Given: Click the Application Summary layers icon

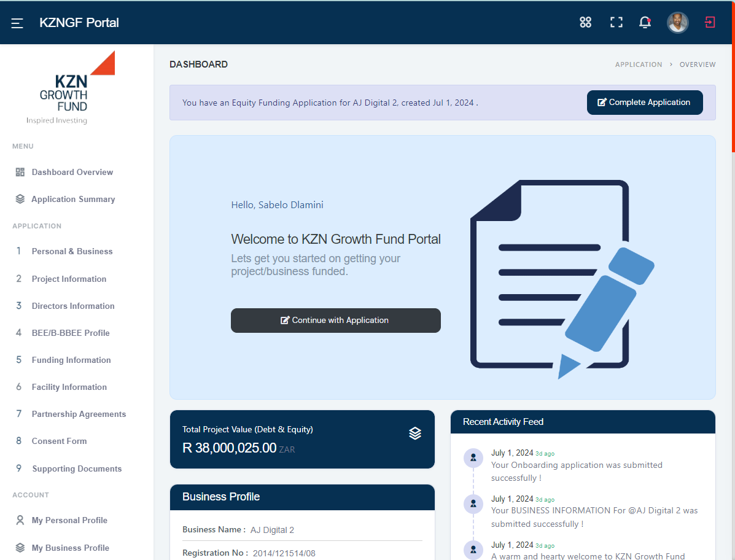Looking at the screenshot, I should (x=20, y=199).
